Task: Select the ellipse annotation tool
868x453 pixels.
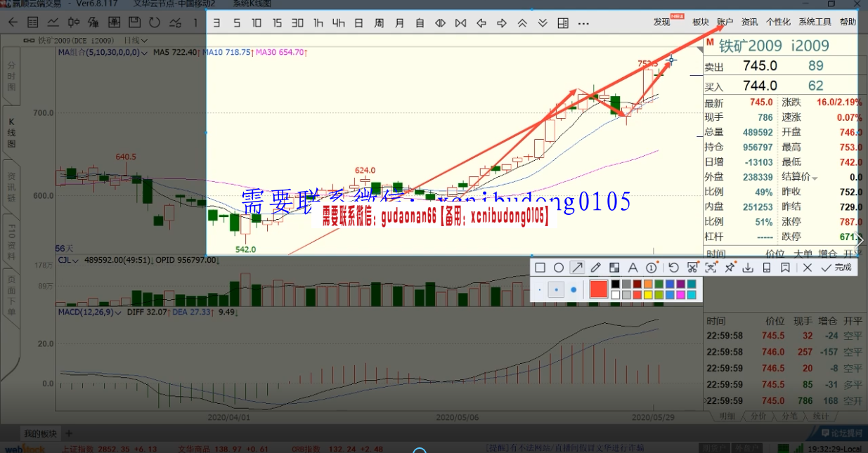Action: tap(558, 268)
